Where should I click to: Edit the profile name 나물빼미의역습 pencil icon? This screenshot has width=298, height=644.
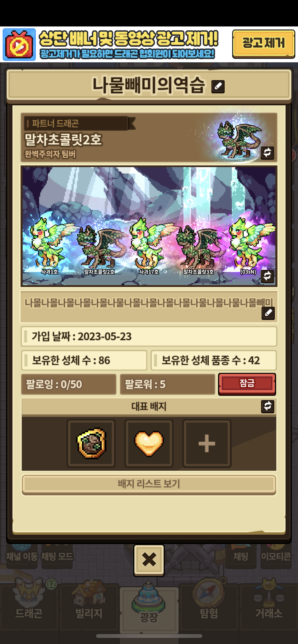[218, 86]
